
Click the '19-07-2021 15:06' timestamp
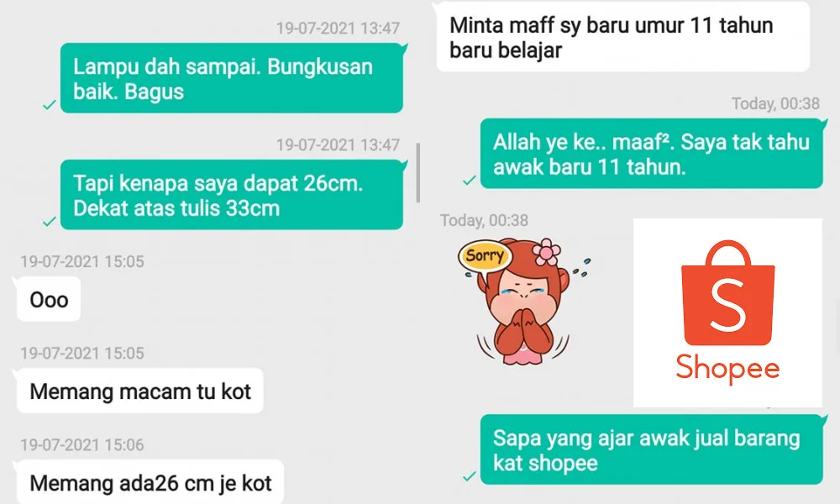[82, 444]
